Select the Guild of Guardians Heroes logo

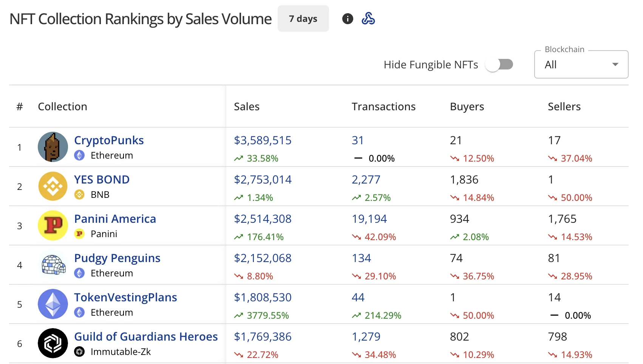click(53, 343)
